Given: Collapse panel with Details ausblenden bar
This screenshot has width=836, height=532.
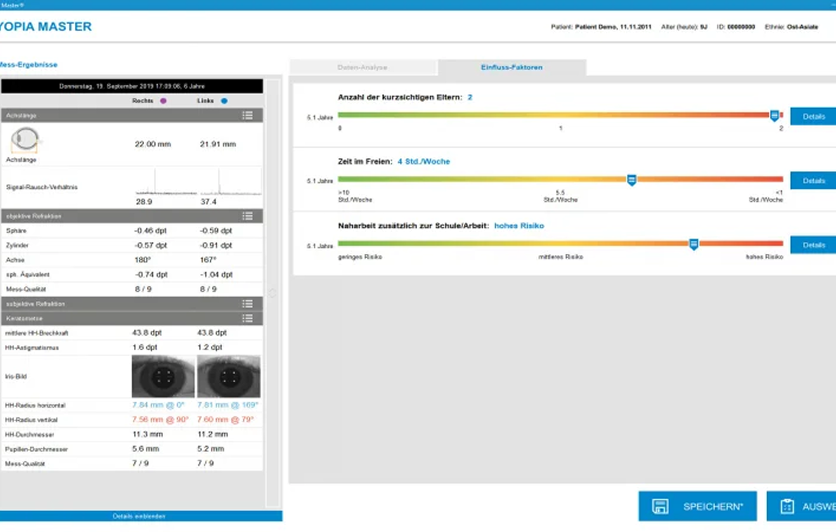Looking at the screenshot, I should (x=141, y=516).
